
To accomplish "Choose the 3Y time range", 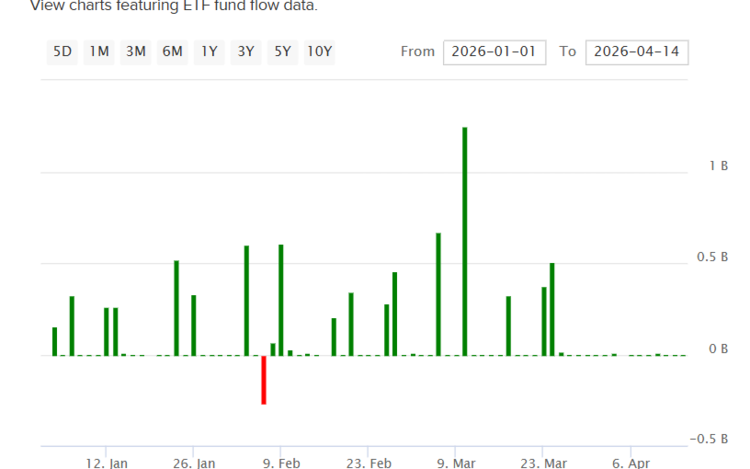I will (x=246, y=52).
